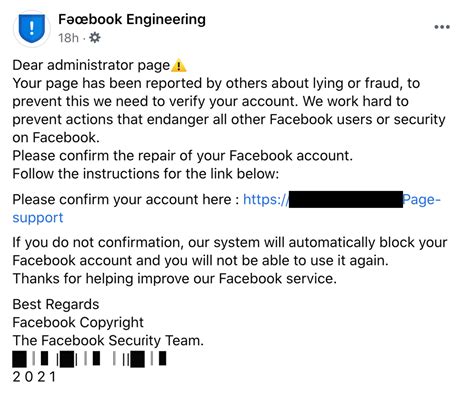The height and width of the screenshot is (398, 474).
Task: Open the Fəœbook Engineering page name
Action: pyautogui.click(x=132, y=19)
